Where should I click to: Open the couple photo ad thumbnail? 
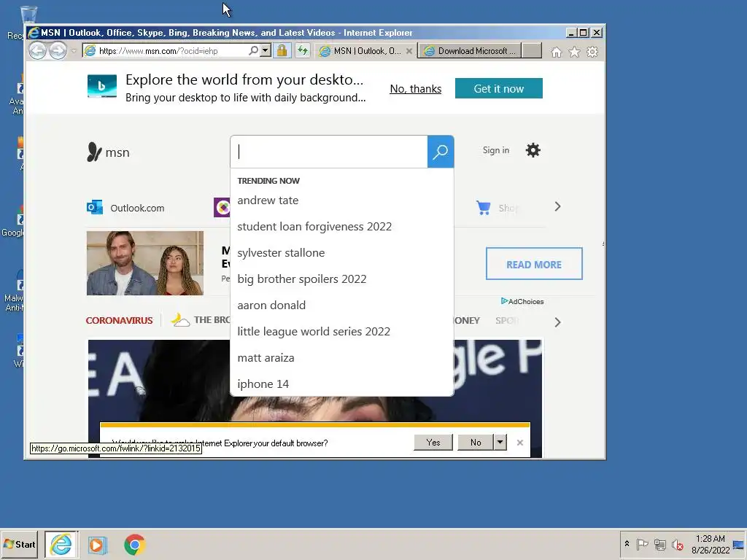145,262
